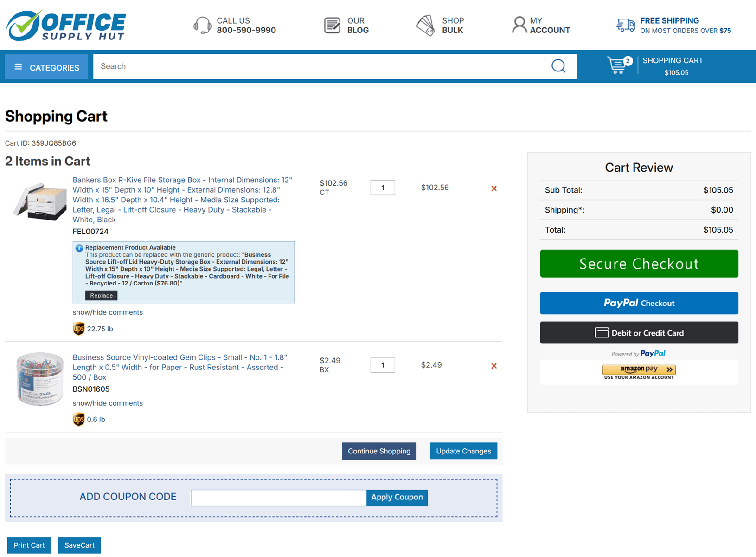Replace item with generic Business Source box
The height and width of the screenshot is (557, 756).
[x=101, y=296]
